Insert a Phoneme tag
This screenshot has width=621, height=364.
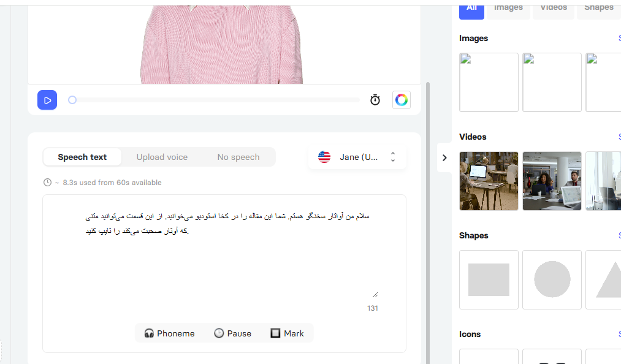170,333
